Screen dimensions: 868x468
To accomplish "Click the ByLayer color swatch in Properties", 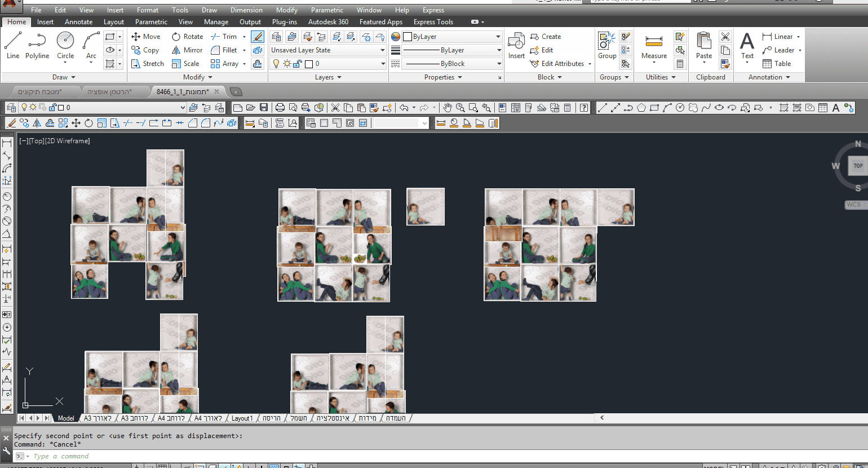I will (408, 37).
